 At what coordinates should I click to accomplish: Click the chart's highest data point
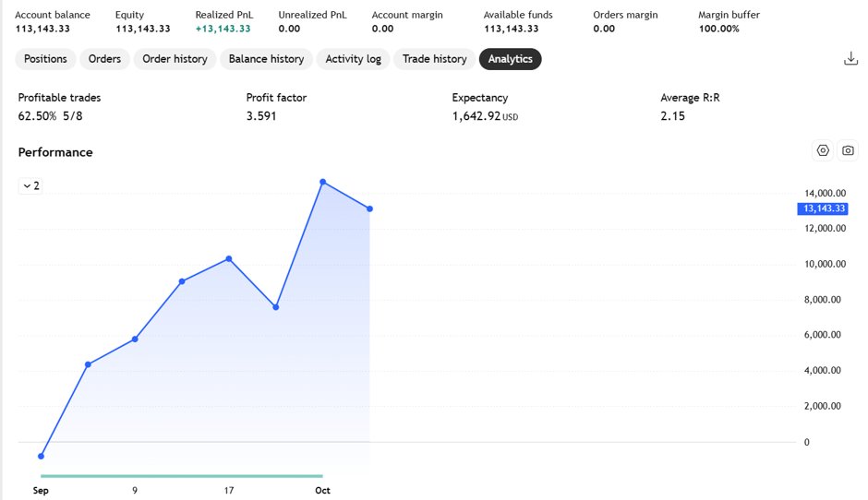323,182
